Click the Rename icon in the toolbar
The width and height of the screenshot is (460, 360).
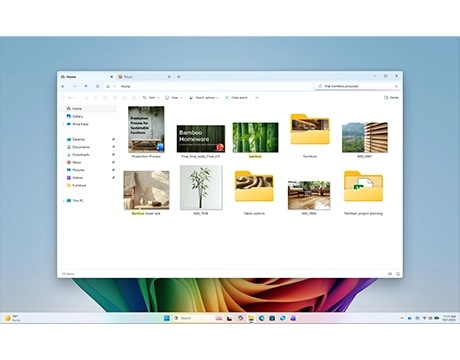[115, 98]
